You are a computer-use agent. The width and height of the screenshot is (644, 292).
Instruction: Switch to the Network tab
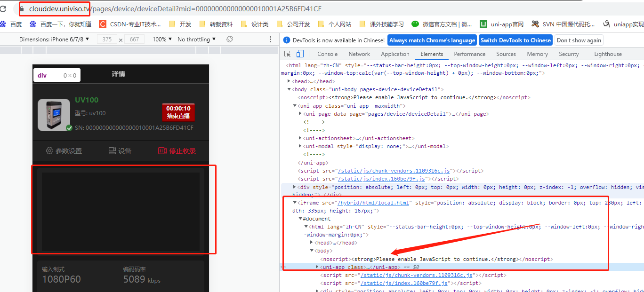pos(359,54)
